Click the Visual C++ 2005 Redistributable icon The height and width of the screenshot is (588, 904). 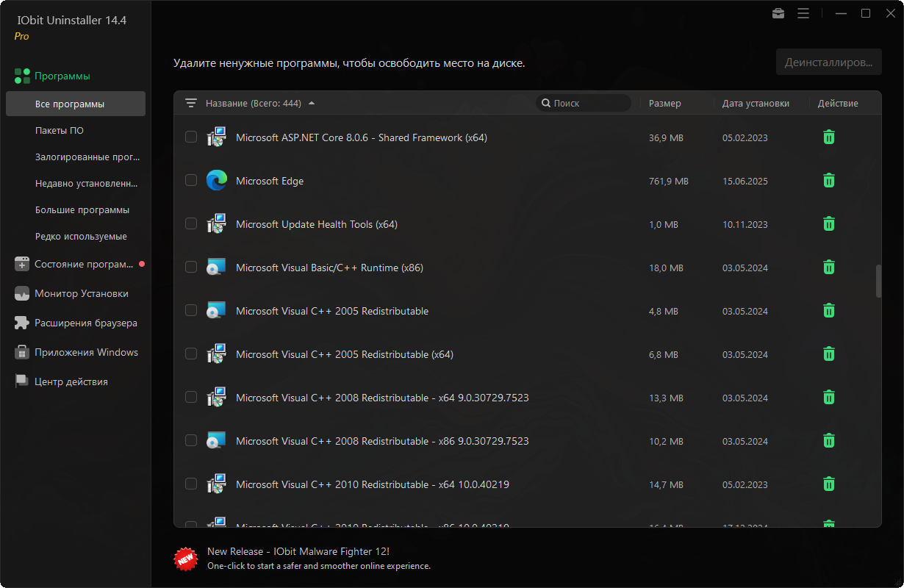tap(216, 310)
